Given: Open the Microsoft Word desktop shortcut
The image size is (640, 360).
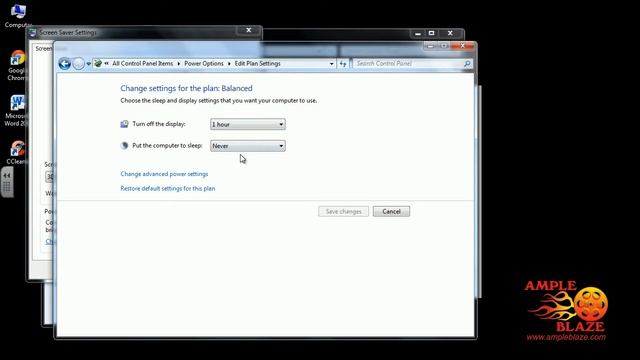Looking at the screenshot, I should (16, 111).
